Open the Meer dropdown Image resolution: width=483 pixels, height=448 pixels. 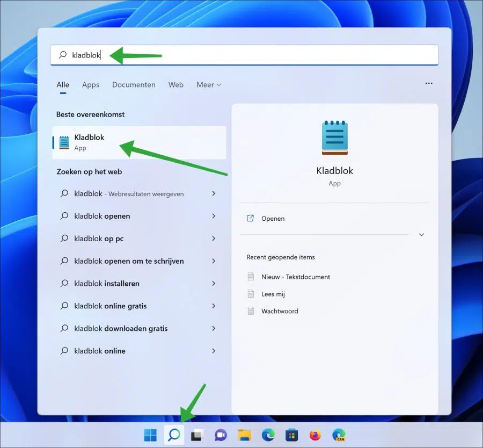(209, 85)
